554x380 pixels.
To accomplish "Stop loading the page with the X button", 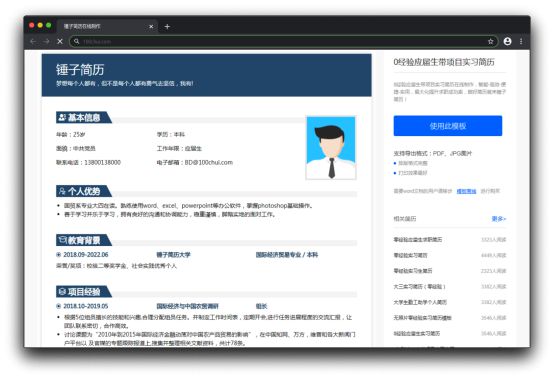I will coord(60,41).
